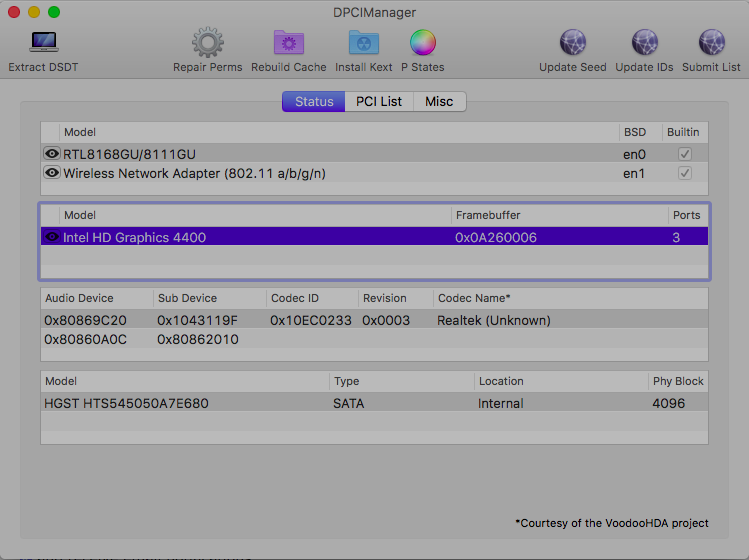Image resolution: width=749 pixels, height=560 pixels.
Task: Toggle Builtin checkbox for RTL8168GU adapter
Action: (684, 154)
